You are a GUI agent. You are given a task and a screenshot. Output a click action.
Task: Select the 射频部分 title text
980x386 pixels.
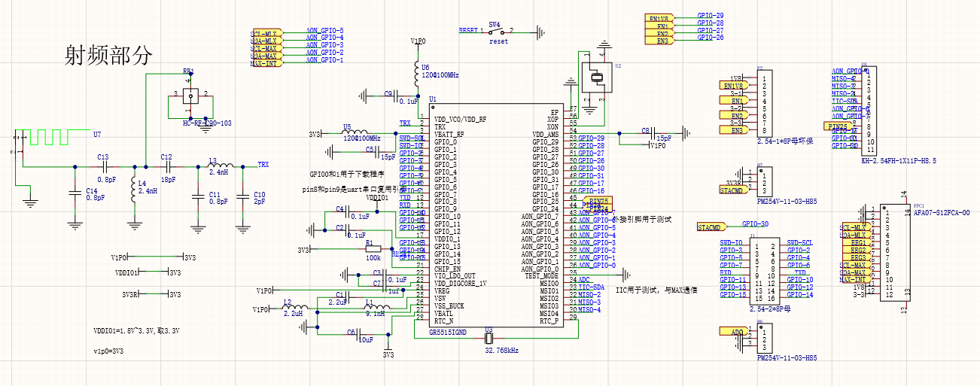point(108,56)
